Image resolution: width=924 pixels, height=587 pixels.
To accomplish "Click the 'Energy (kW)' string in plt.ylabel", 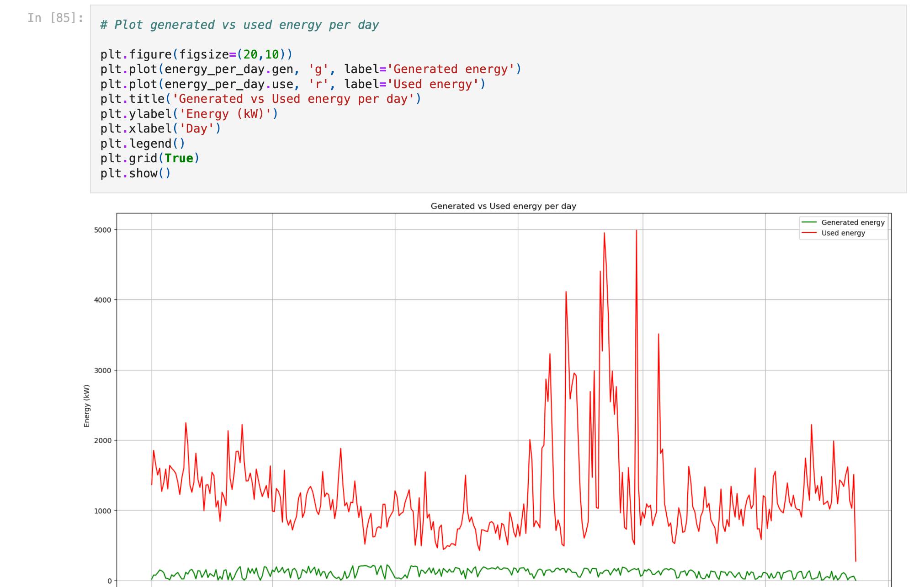I will 225,114.
